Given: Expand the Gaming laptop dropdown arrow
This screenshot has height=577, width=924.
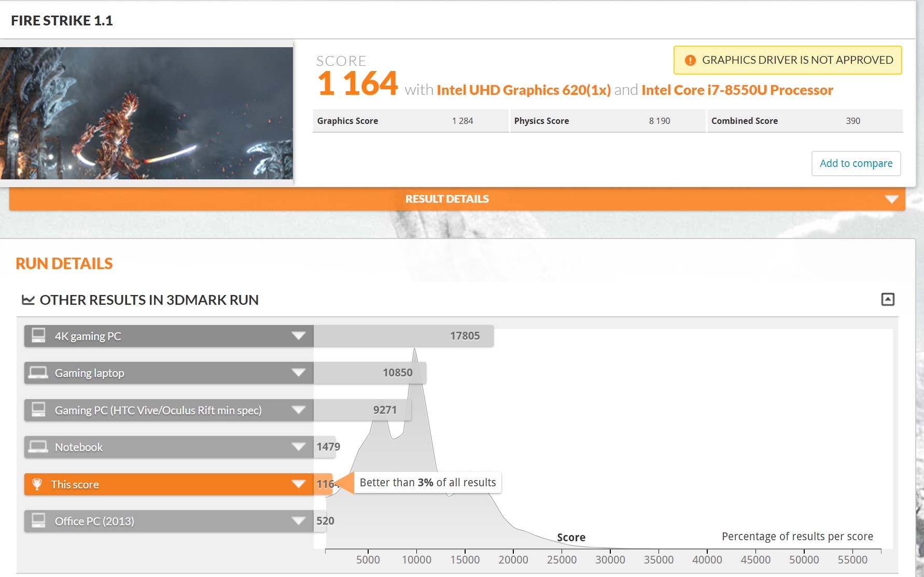Looking at the screenshot, I should coord(299,372).
